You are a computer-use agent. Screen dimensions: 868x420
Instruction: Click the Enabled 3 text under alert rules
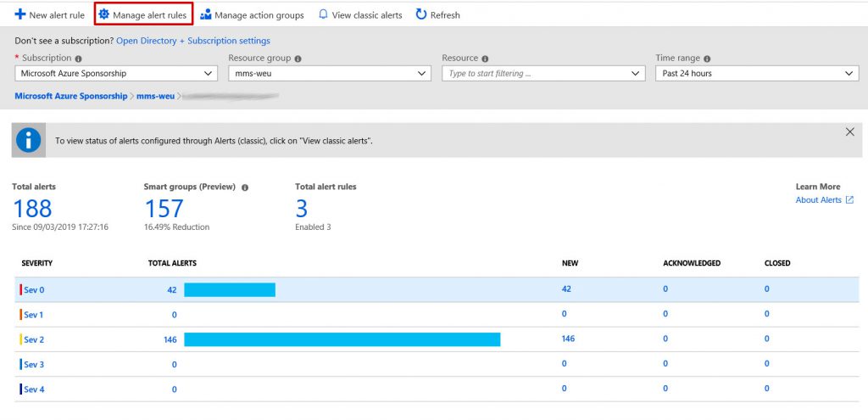point(314,227)
